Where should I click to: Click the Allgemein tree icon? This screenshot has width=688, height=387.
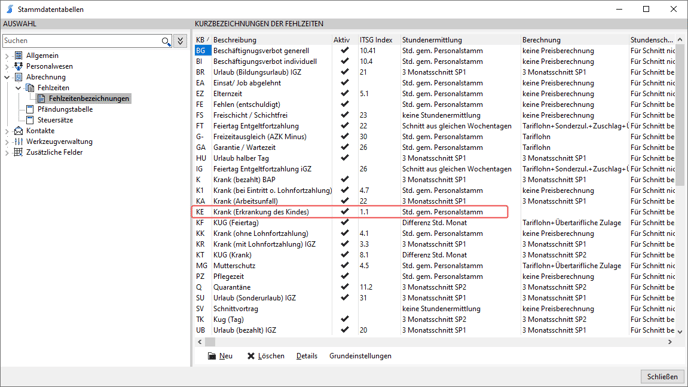(x=18, y=55)
